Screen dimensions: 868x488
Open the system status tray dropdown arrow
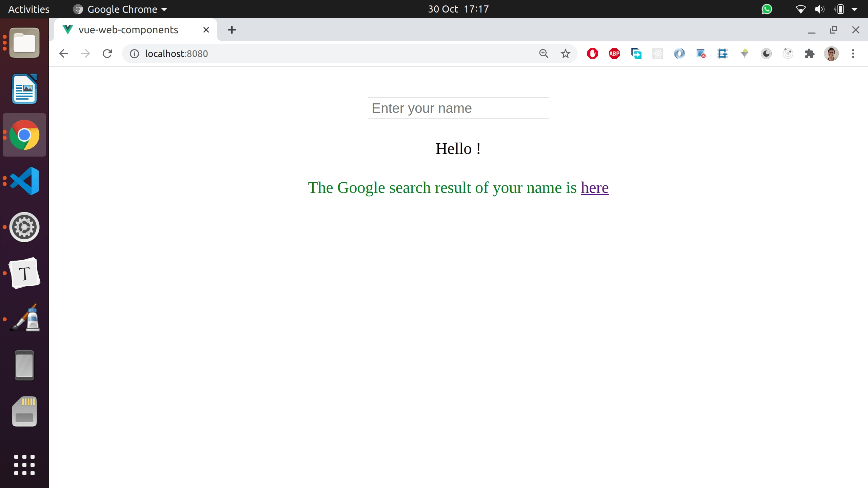click(855, 9)
